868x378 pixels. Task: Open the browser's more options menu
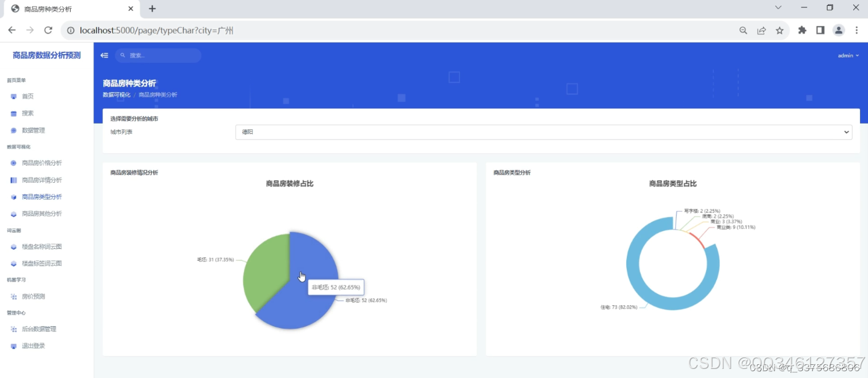pos(857,30)
